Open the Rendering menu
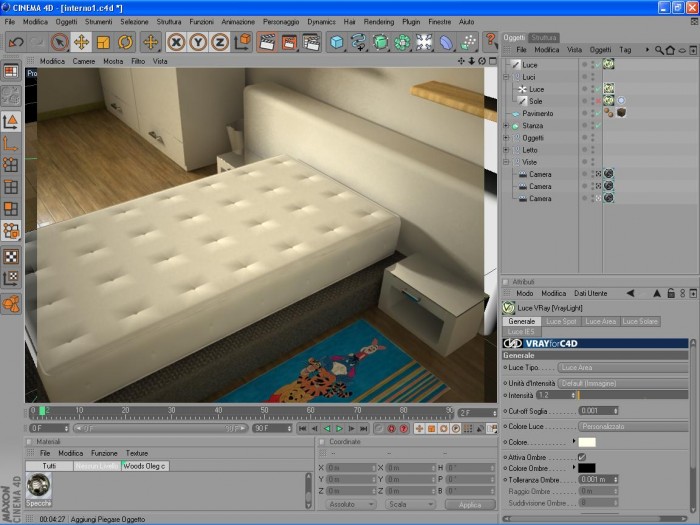Screen dimensions: 700x525 [x=379, y=21]
